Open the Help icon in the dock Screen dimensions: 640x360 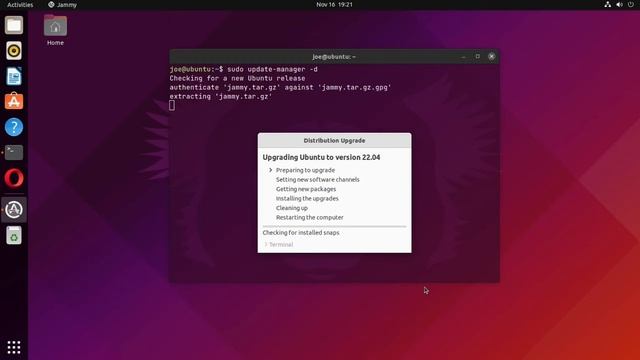pyautogui.click(x=14, y=127)
